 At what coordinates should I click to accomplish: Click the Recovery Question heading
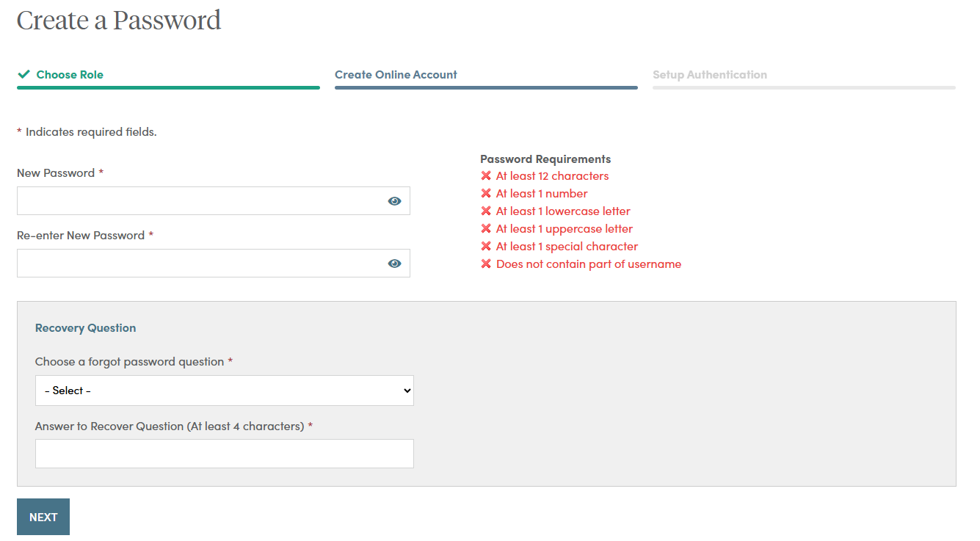pyautogui.click(x=85, y=328)
